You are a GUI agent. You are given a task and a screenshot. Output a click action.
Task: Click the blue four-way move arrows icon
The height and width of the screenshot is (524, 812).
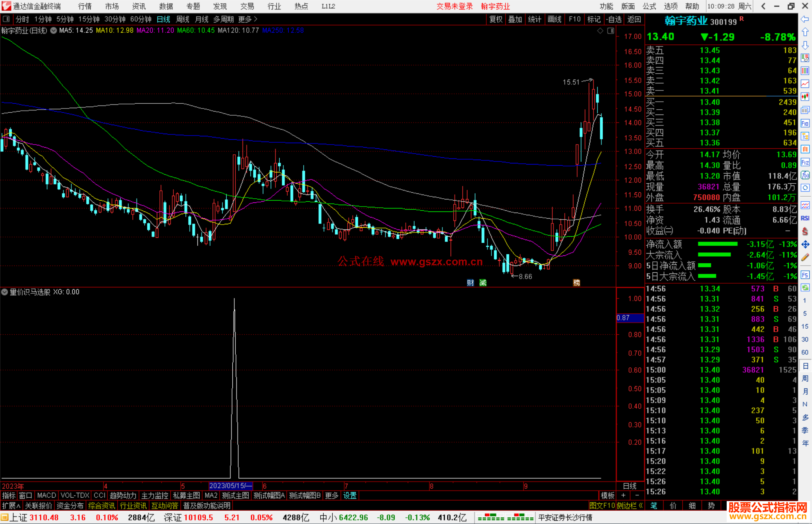[x=805, y=245]
